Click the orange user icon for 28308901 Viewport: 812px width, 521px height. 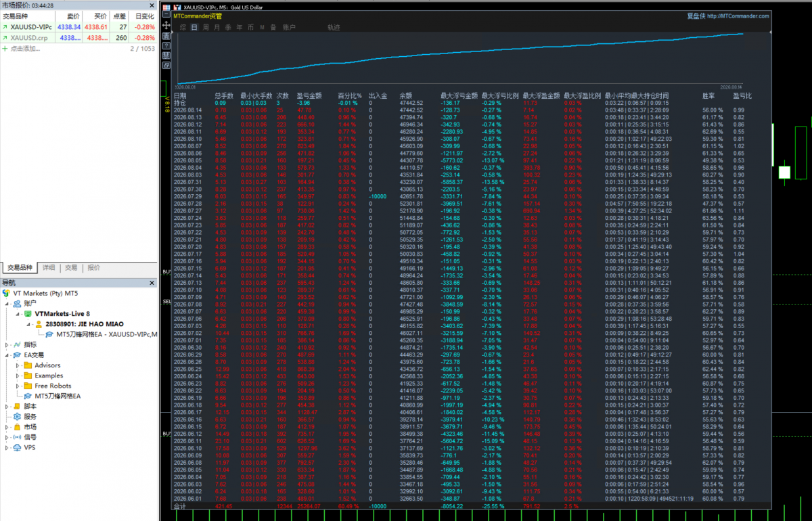point(39,324)
